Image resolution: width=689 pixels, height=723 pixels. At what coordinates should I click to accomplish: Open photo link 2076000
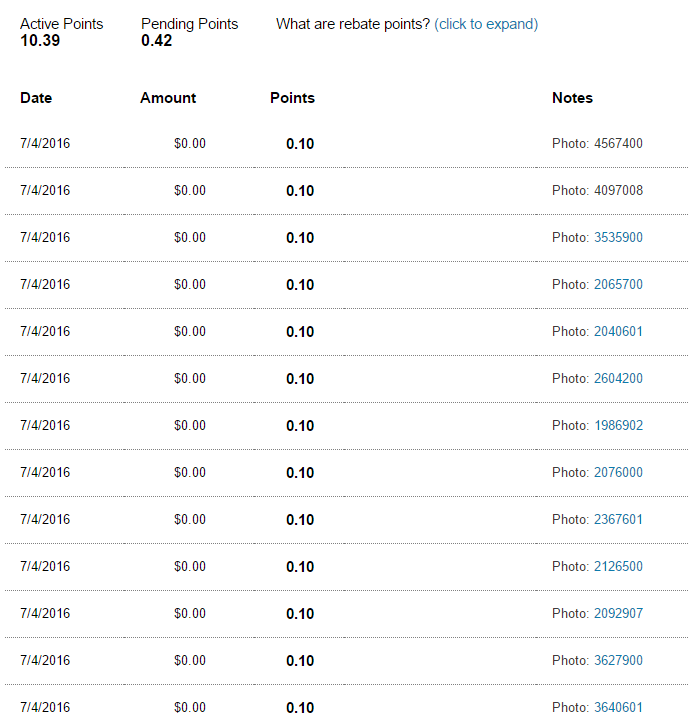click(x=618, y=473)
